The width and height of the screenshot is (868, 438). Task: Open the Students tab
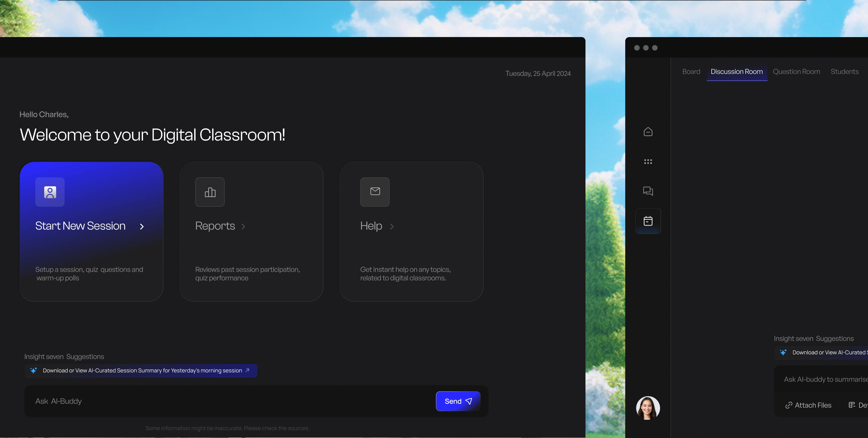(x=844, y=71)
